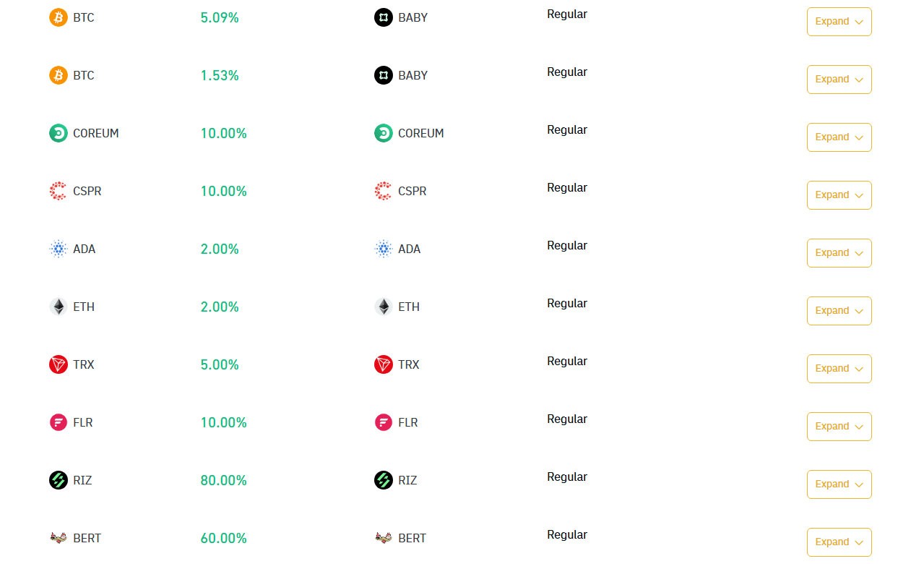Click the ETH diamond icon in first column
This screenshot has width=924, height=564.
tap(59, 307)
